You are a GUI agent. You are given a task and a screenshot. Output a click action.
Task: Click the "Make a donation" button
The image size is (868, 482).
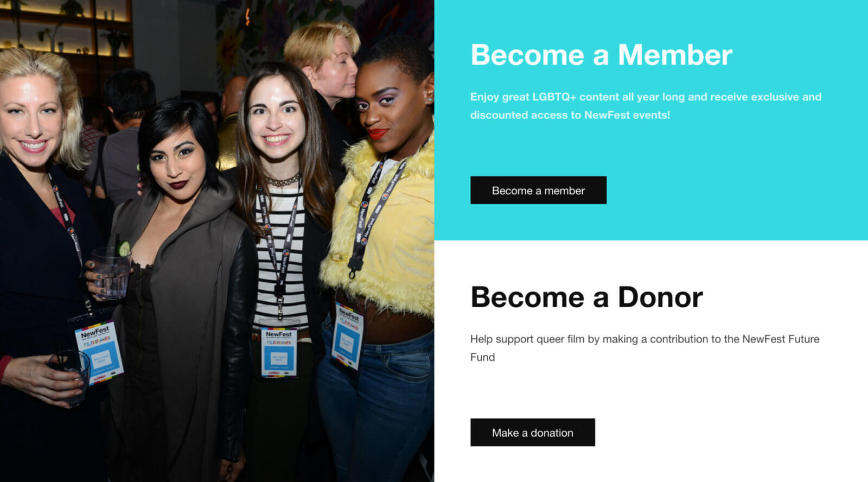tap(532, 432)
